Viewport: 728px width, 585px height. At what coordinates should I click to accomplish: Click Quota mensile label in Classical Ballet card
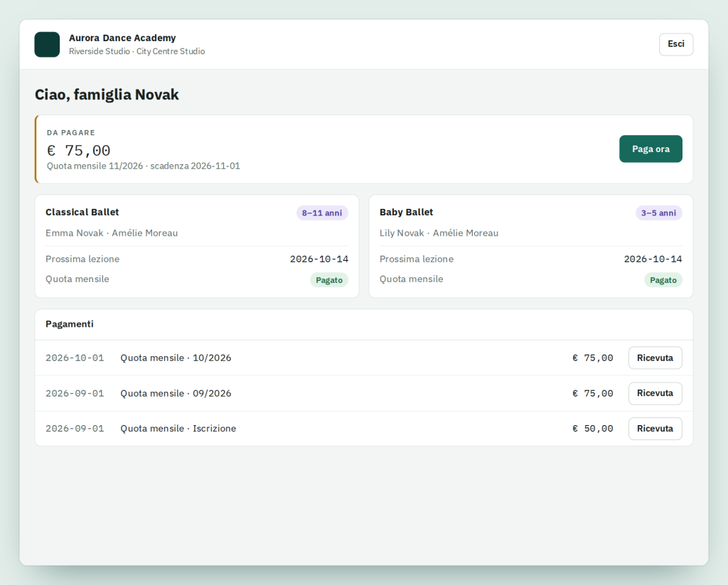77,279
